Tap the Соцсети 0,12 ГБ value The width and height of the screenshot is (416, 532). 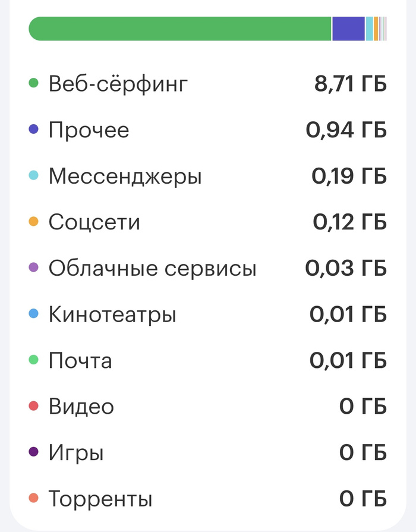point(349,222)
